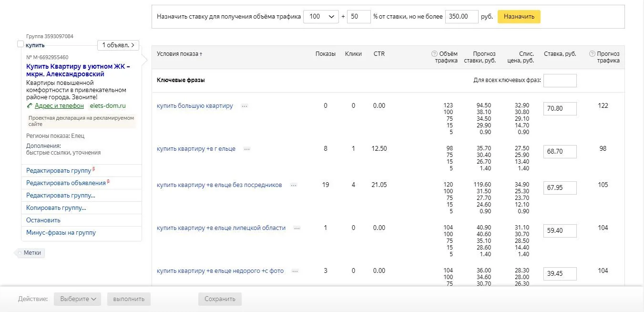Click 'Остановить' to stop the group
This screenshot has height=312, width=644.
pos(43,220)
